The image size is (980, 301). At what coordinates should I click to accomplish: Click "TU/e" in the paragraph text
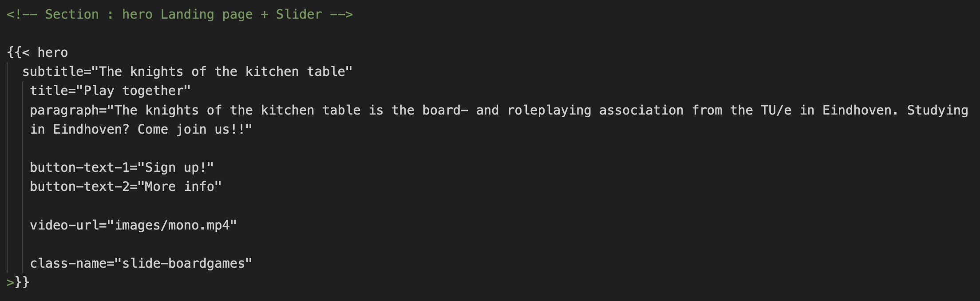point(776,111)
